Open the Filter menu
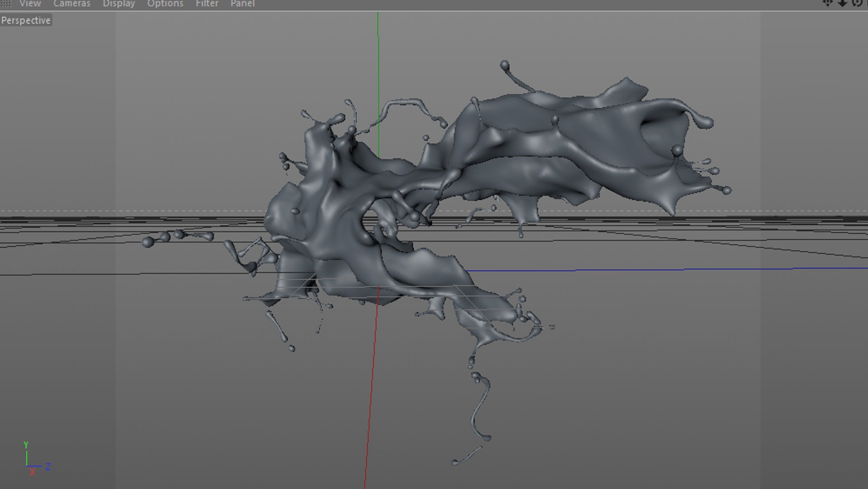The width and height of the screenshot is (868, 489). pyautogui.click(x=207, y=4)
